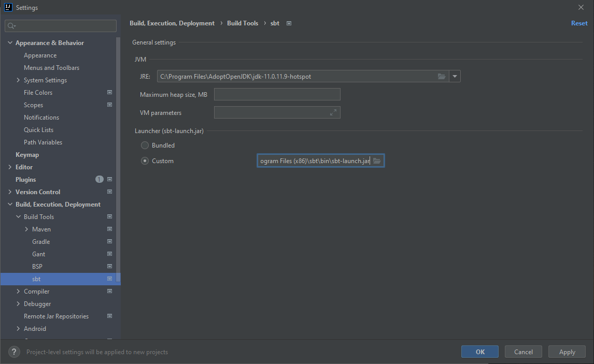Open the Quick Lists page
The height and width of the screenshot is (364, 594).
pyautogui.click(x=39, y=130)
